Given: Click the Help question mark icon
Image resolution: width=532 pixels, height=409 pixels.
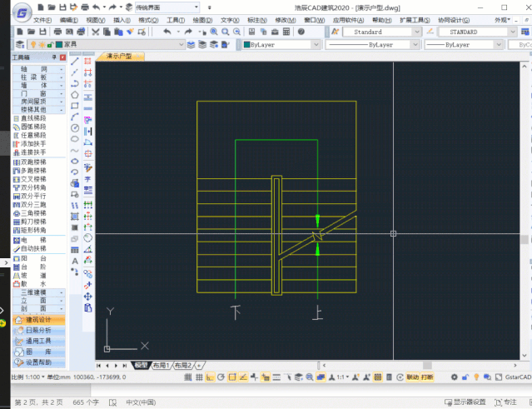Looking at the screenshot, I should tap(301, 32).
